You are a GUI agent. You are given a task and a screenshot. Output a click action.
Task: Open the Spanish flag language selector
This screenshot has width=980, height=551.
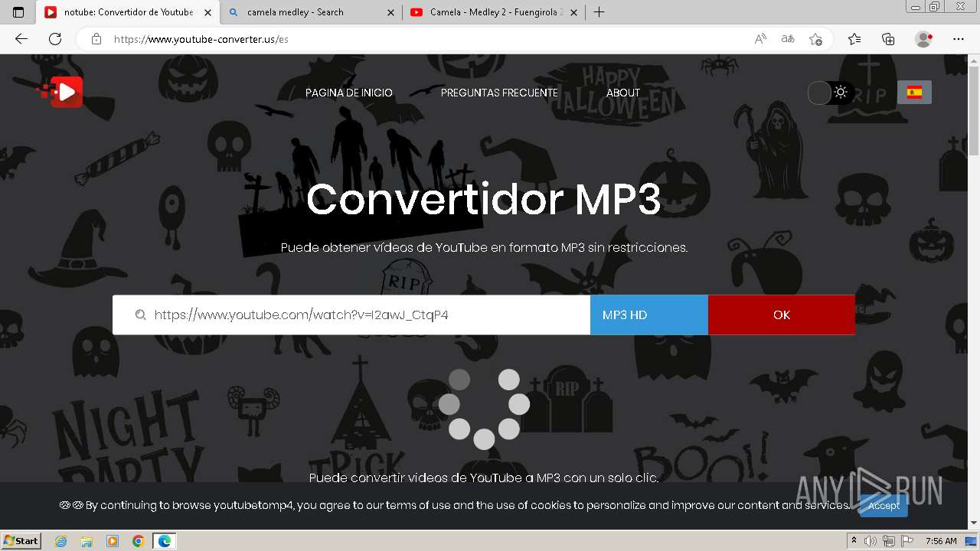[914, 93]
